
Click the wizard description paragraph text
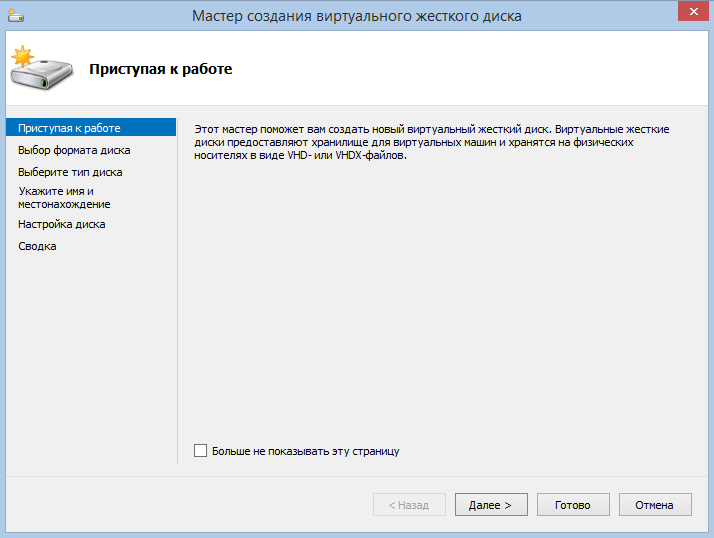click(x=430, y=143)
